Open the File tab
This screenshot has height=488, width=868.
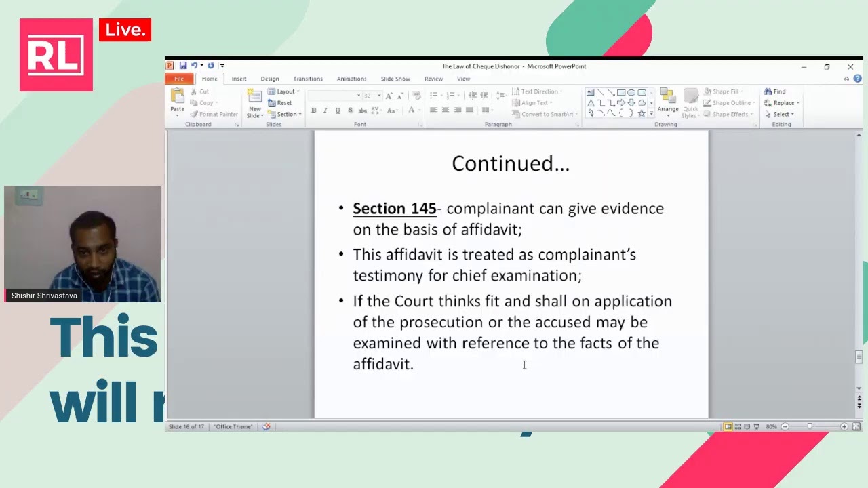click(x=179, y=79)
